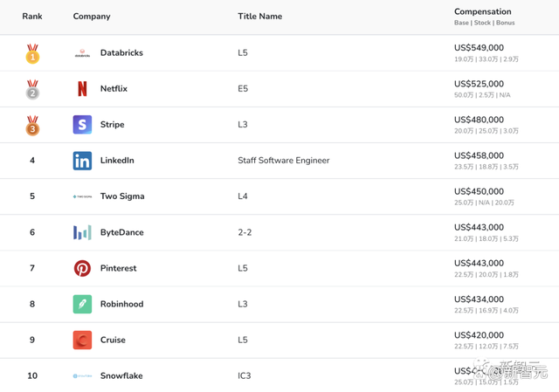The width and height of the screenshot is (559, 392).
Task: Click the rank number 4
Action: (x=32, y=161)
